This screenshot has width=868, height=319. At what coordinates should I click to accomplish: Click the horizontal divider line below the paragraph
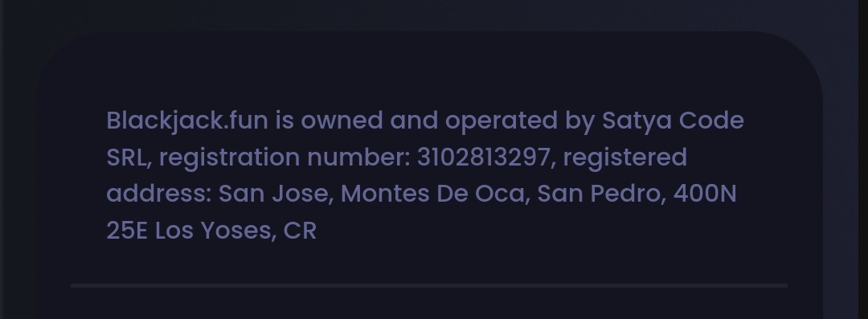pyautogui.click(x=429, y=286)
